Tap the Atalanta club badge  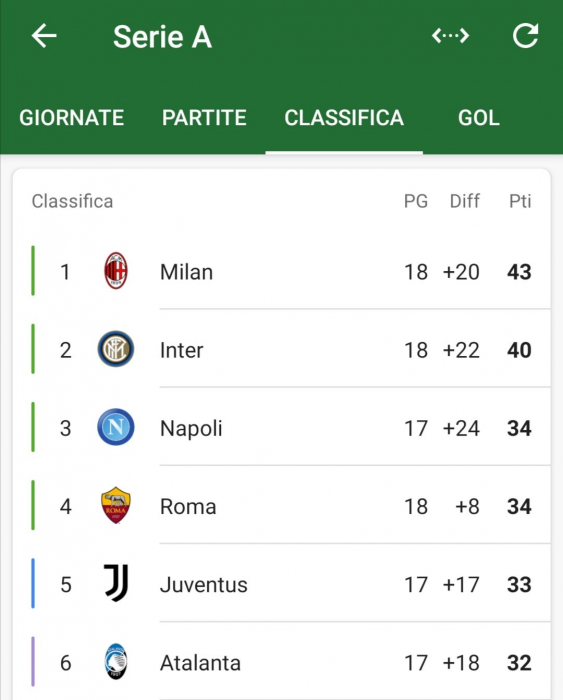tap(116, 662)
